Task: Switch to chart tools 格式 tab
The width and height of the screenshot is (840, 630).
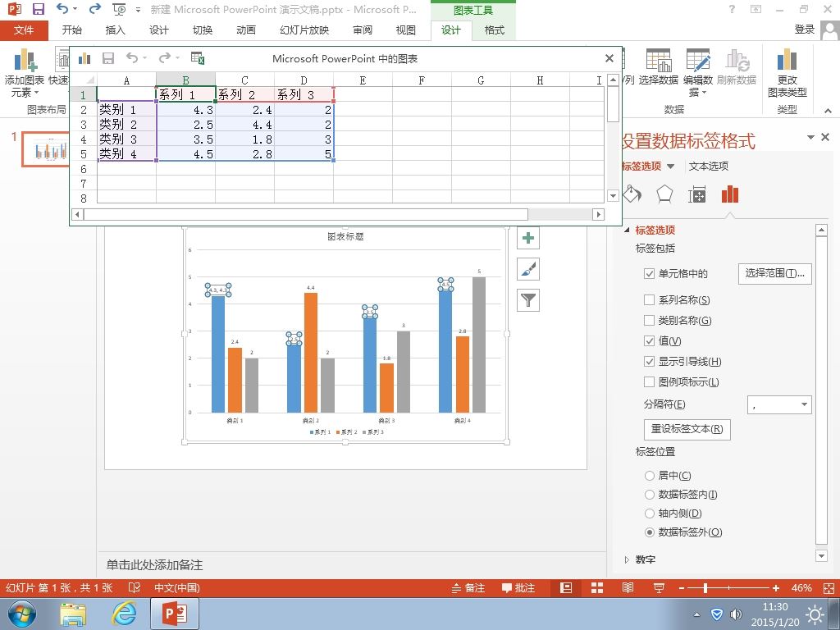Action: click(495, 30)
